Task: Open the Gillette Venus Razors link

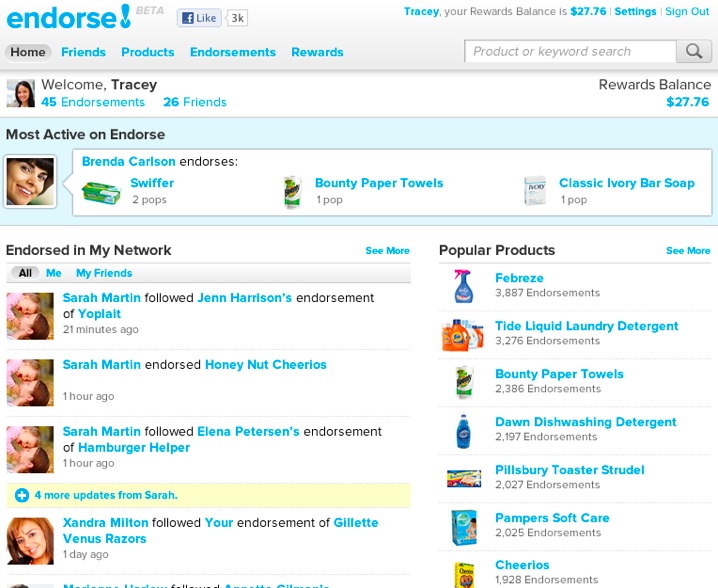Action: tap(220, 531)
